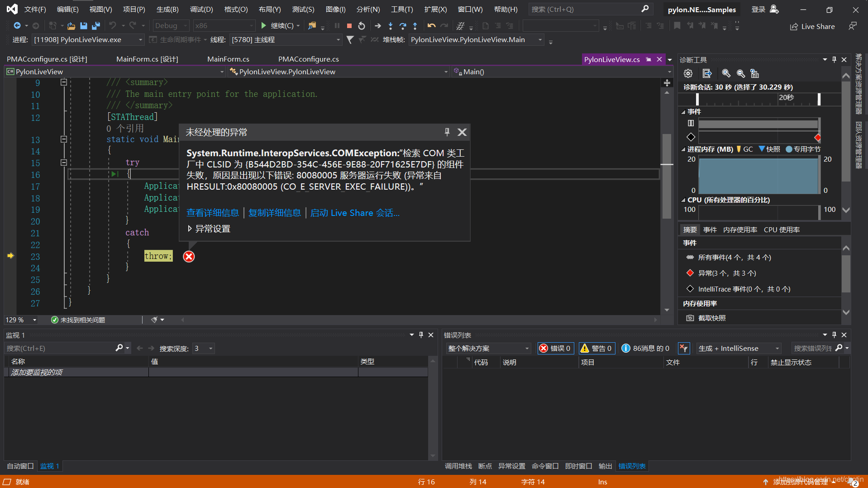Click the diagnostic tools export icon
The width and height of the screenshot is (868, 488).
coord(707,73)
